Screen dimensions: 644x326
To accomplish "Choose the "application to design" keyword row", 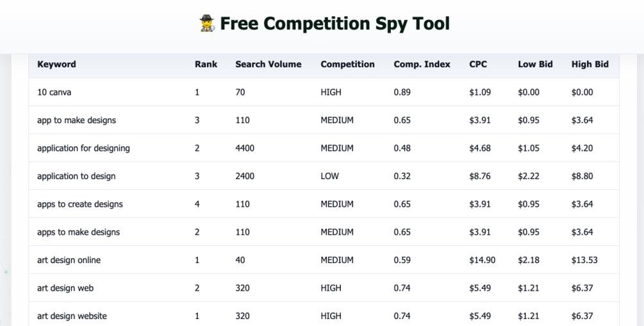I will click(76, 176).
